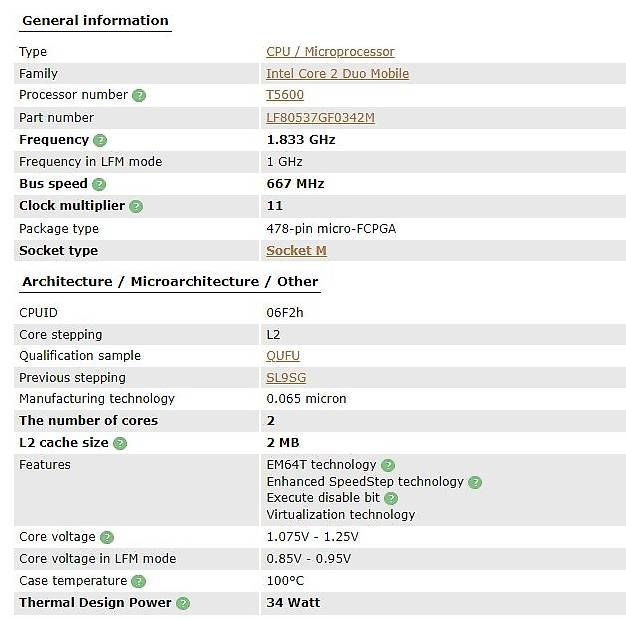Click the Type row label

[x=33, y=52]
